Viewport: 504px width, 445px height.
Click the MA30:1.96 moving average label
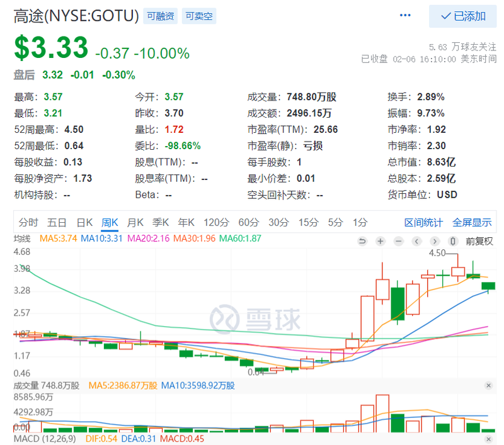(194, 239)
